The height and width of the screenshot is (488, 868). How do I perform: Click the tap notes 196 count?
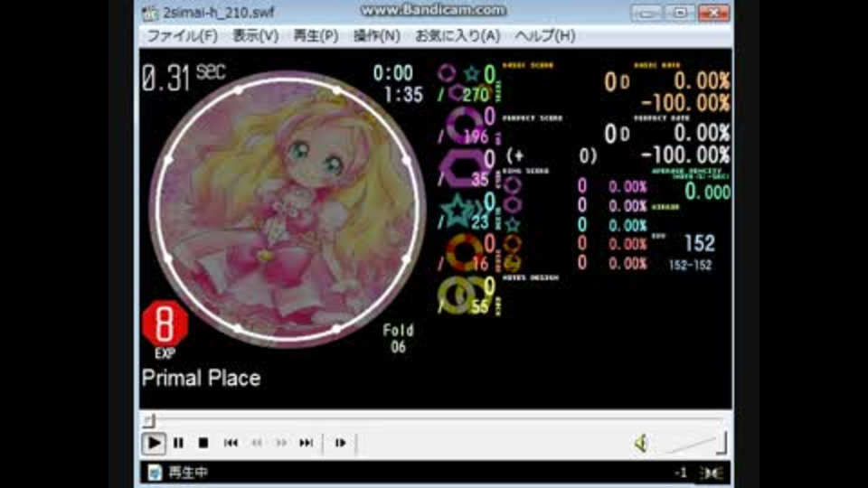(476, 136)
